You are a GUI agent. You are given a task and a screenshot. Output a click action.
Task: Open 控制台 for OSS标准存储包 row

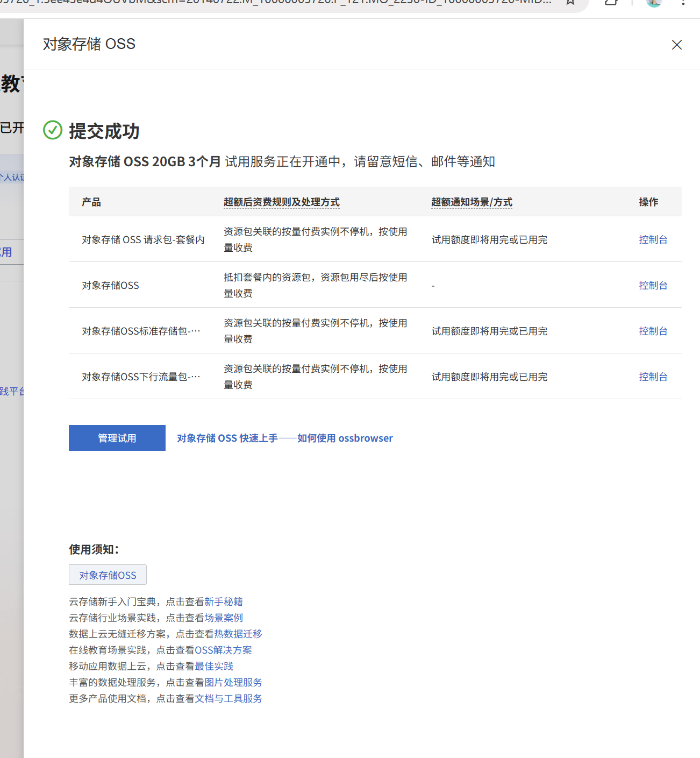[653, 331]
